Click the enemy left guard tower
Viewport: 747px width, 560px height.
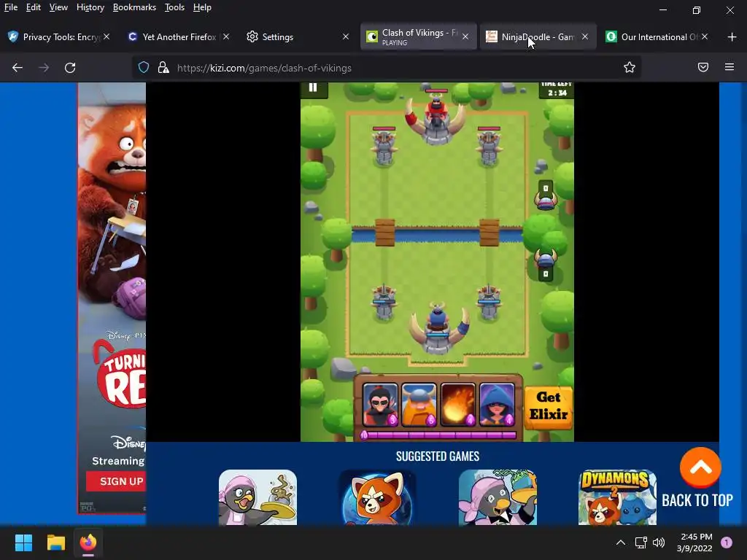384,146
